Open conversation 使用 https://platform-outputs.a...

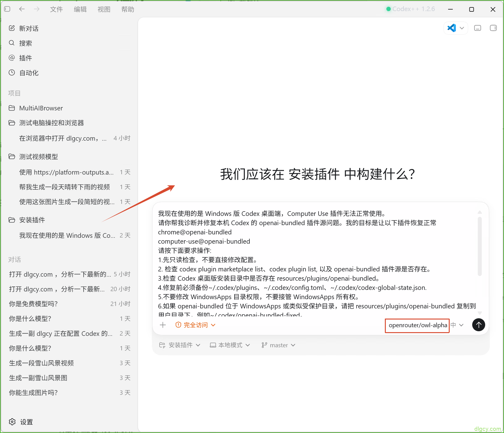(69, 172)
